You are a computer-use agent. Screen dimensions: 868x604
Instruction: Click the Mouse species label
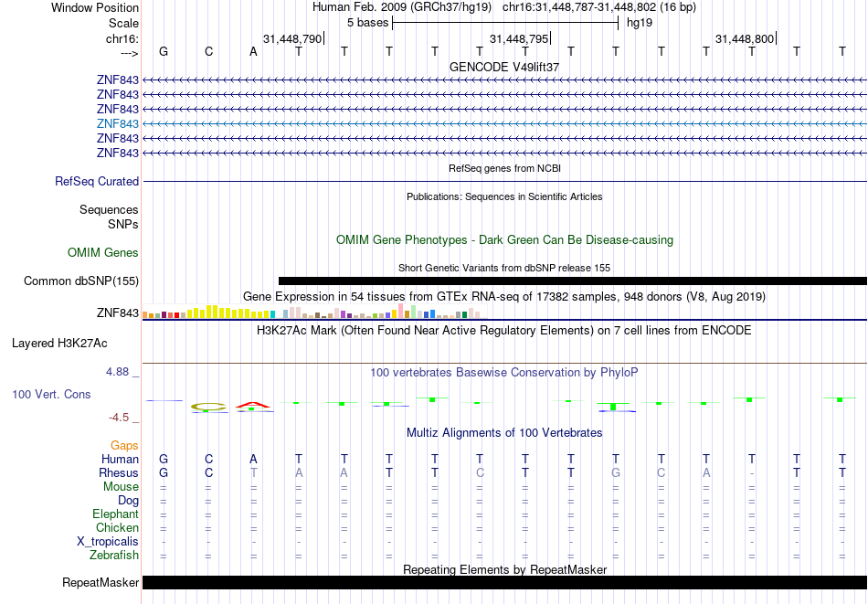[x=121, y=487]
